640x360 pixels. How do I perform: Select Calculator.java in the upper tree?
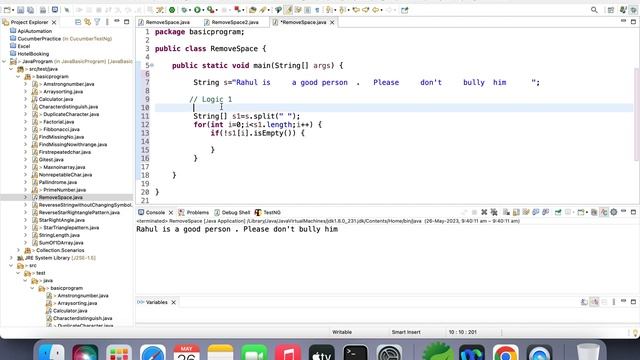point(56,99)
